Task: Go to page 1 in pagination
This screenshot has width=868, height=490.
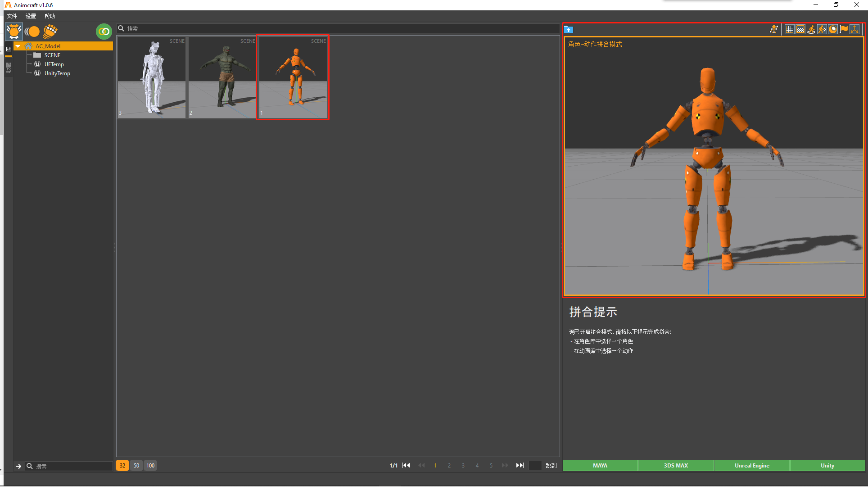Action: (x=435, y=466)
